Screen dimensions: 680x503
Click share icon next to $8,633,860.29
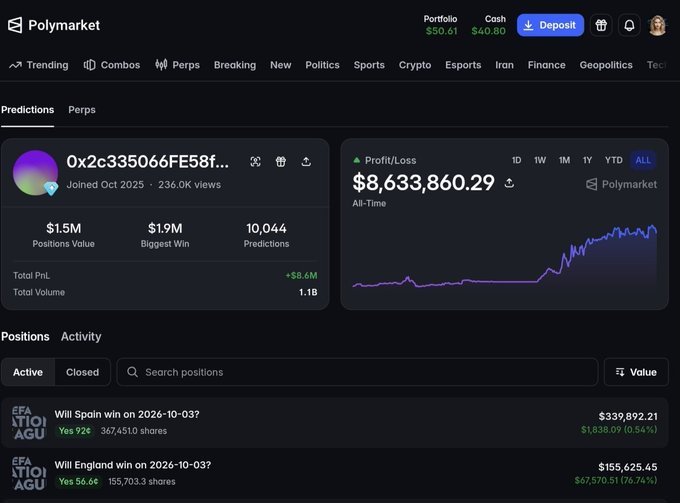pyautogui.click(x=509, y=183)
